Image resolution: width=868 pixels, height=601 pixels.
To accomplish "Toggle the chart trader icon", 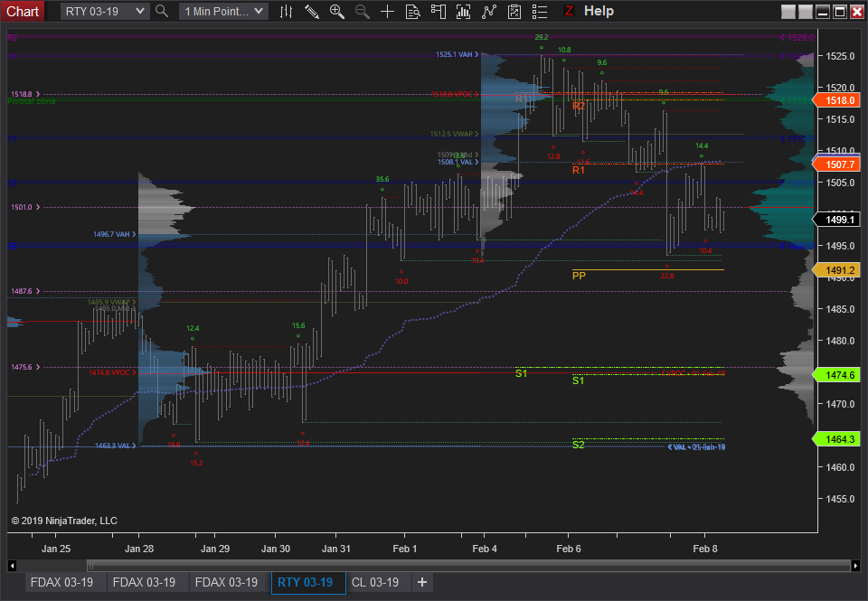I will pyautogui.click(x=439, y=11).
